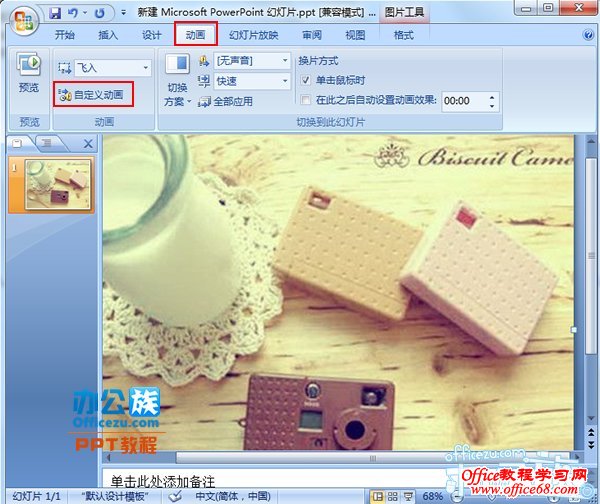Click the vertical scrollbar thumb
This screenshot has height=504, width=600.
pos(591,257)
